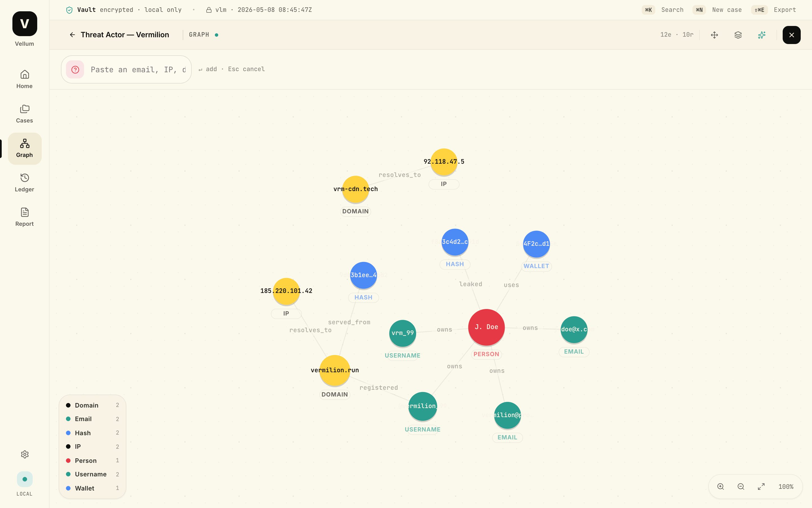812x508 pixels.
Task: Select the 185.220.101.42 IP node
Action: pos(286,291)
